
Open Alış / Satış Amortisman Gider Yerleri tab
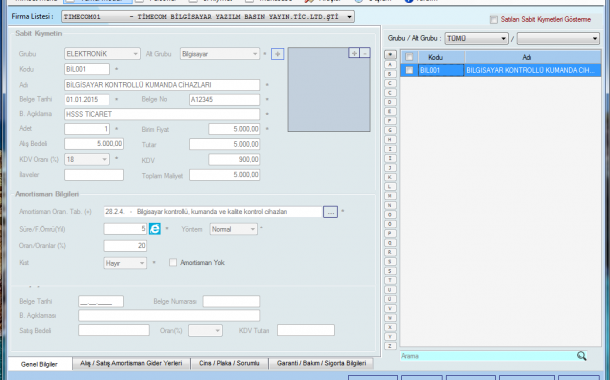pos(131,363)
